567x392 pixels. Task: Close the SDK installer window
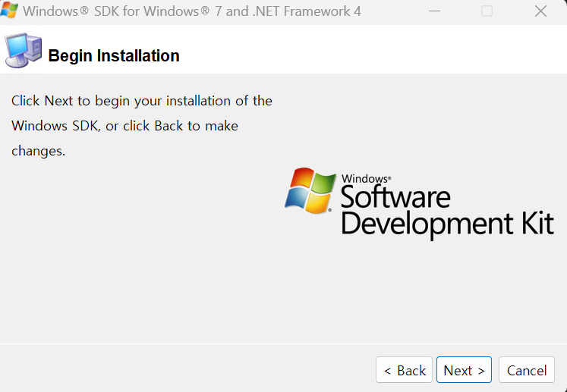click(540, 11)
